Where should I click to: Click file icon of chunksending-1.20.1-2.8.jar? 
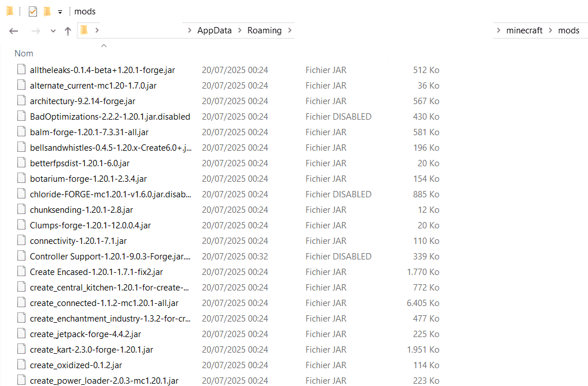point(21,209)
